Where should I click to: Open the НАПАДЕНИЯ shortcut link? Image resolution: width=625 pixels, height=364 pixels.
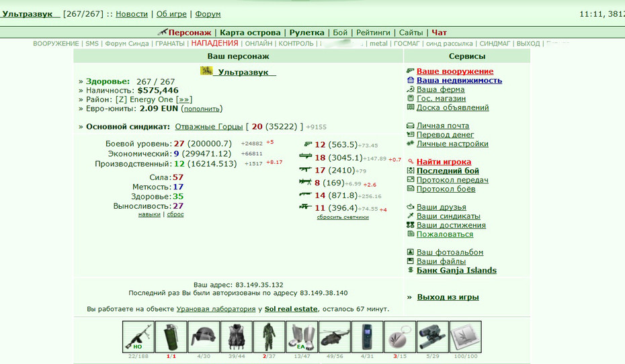tap(214, 43)
